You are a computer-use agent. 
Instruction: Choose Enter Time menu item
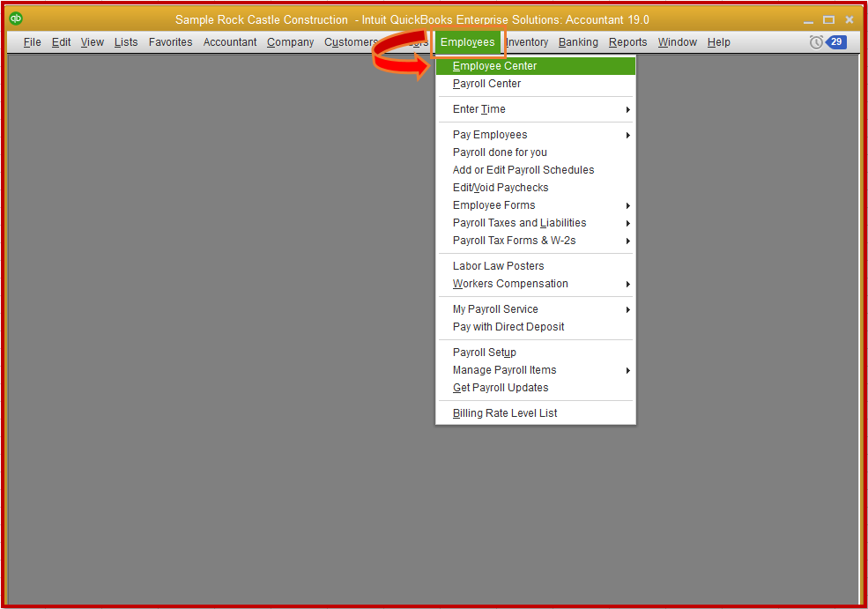[535, 109]
